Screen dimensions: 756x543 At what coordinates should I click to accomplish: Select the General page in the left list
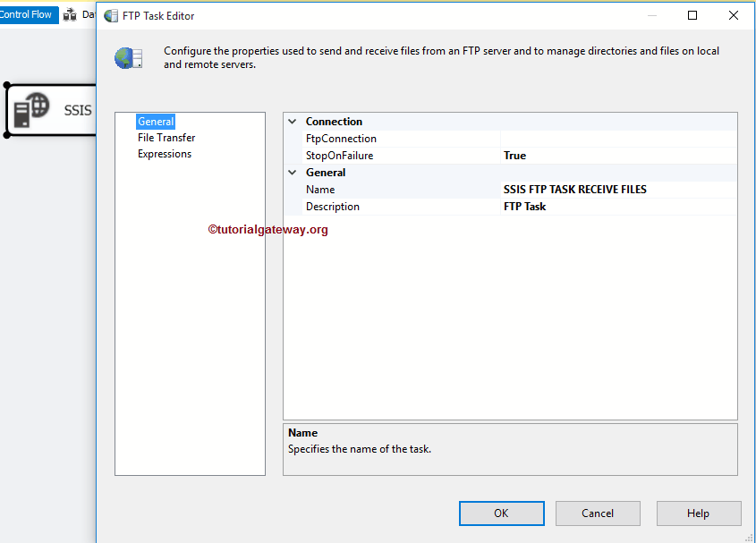156,121
